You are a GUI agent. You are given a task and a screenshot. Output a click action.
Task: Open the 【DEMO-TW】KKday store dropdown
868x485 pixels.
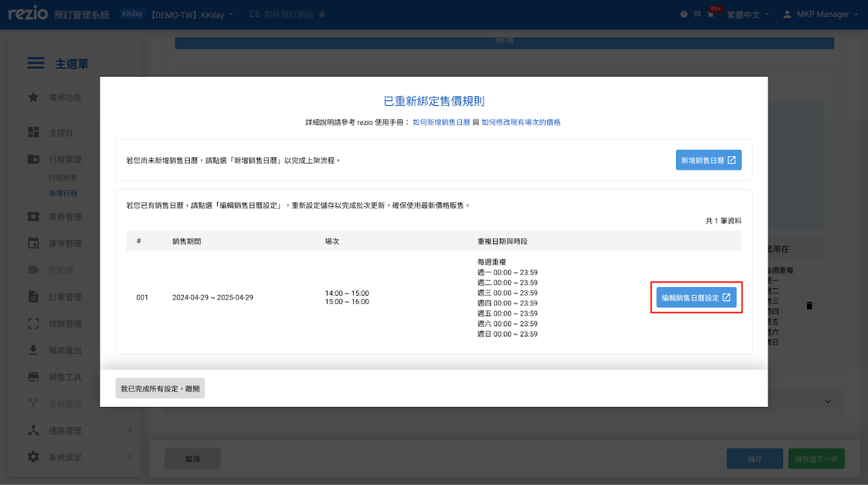[192, 14]
